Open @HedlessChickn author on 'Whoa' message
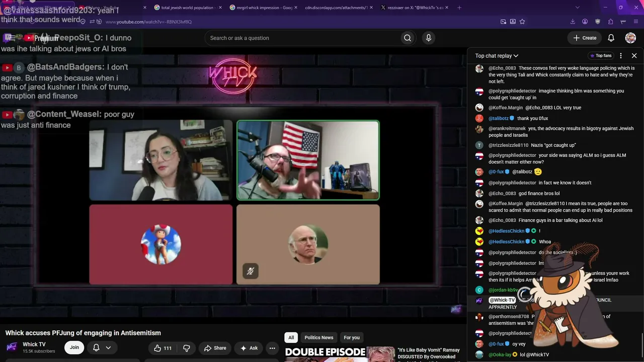644x362 pixels. [506, 242]
